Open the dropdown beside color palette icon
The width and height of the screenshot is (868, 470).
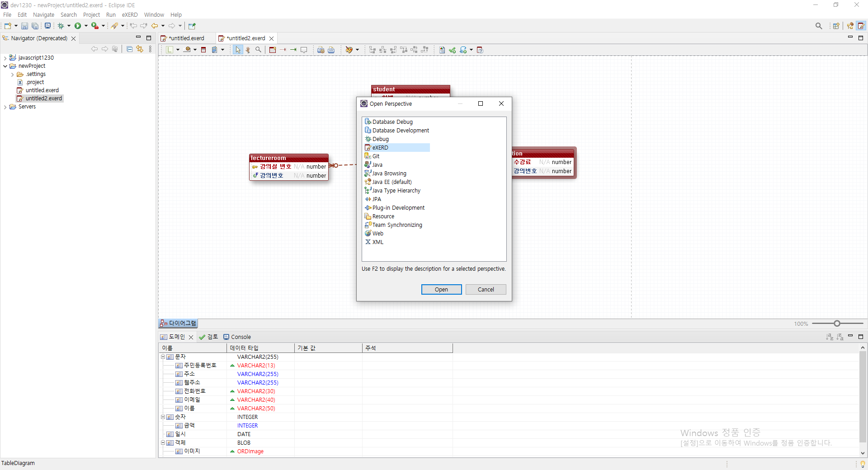click(357, 50)
